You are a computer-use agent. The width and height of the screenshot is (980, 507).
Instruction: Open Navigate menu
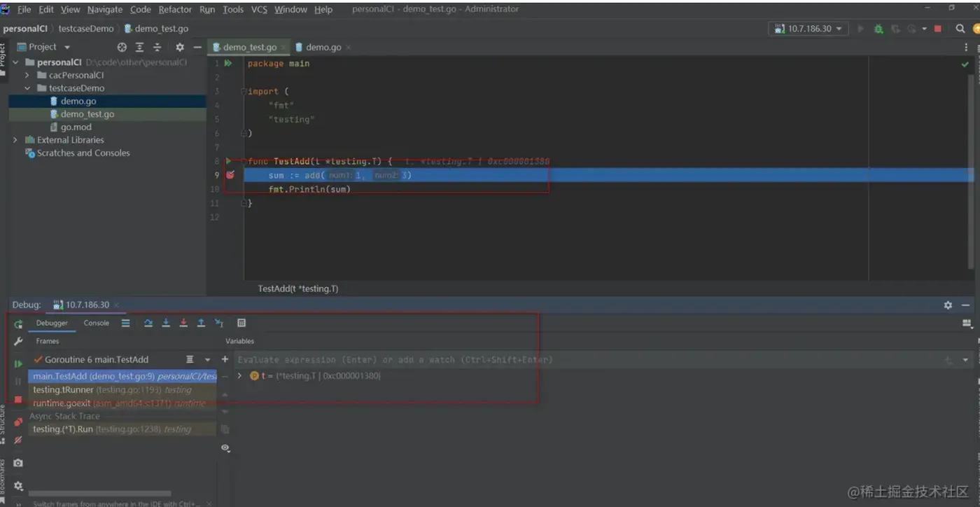coord(105,9)
